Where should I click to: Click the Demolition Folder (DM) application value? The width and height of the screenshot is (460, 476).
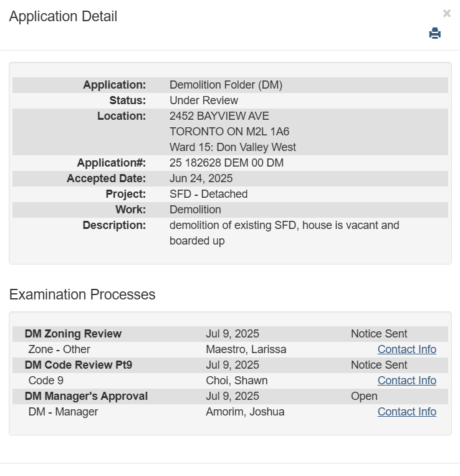tap(226, 85)
